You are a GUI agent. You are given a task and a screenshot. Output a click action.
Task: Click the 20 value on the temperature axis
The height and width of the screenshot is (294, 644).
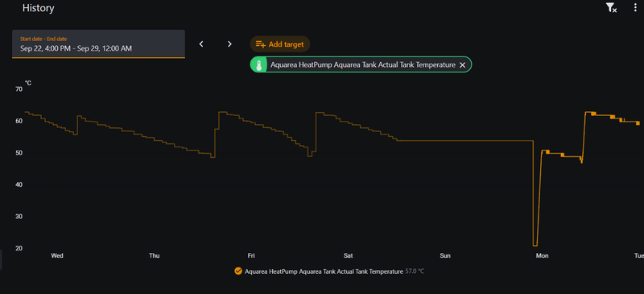19,248
